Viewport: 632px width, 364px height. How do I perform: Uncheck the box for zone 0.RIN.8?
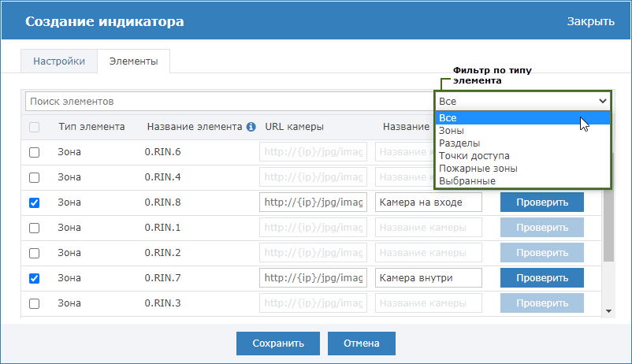pos(35,202)
